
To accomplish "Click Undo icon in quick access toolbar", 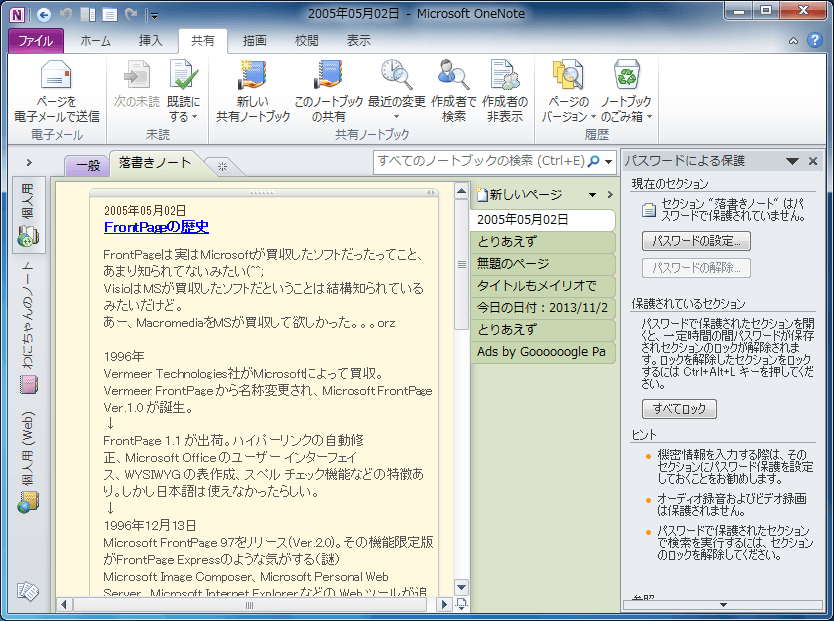I will point(66,14).
